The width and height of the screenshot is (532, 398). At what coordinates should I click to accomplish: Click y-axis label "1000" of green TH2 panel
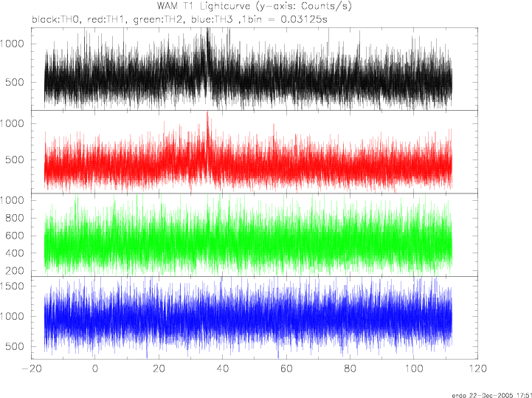point(13,200)
